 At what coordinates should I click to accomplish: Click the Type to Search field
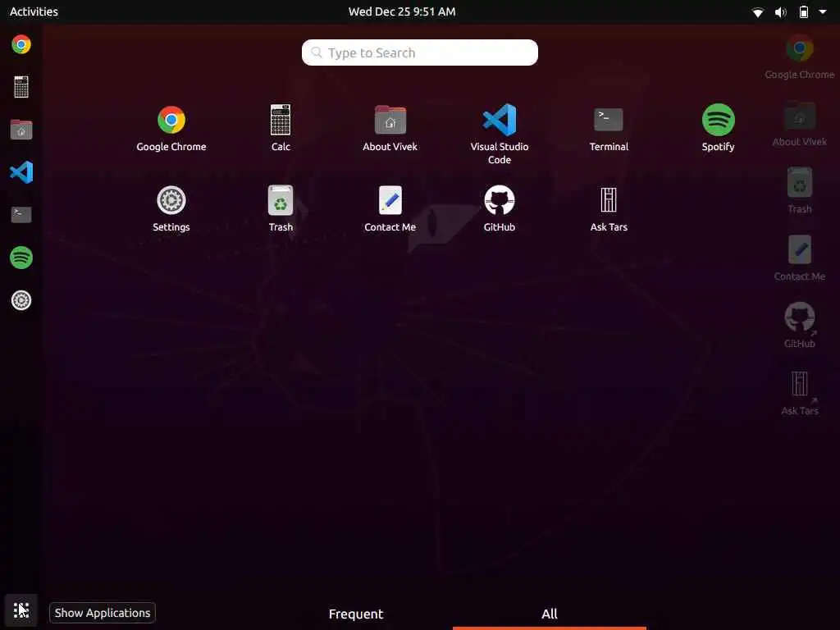click(x=419, y=52)
